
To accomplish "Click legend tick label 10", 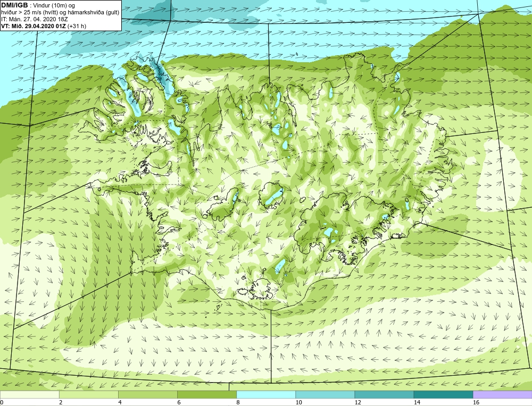I will point(298,402).
